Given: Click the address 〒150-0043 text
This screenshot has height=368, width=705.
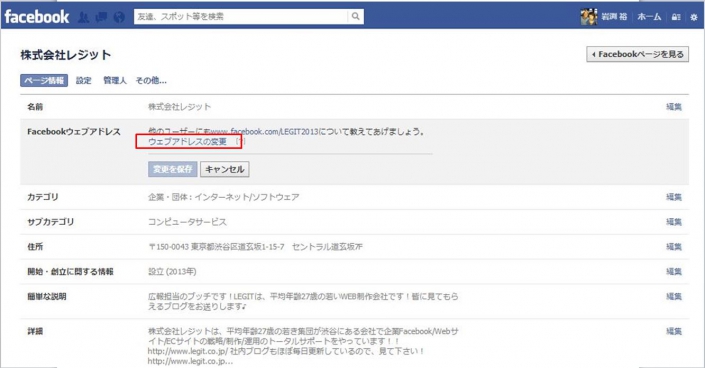Looking at the screenshot, I should [x=255, y=247].
